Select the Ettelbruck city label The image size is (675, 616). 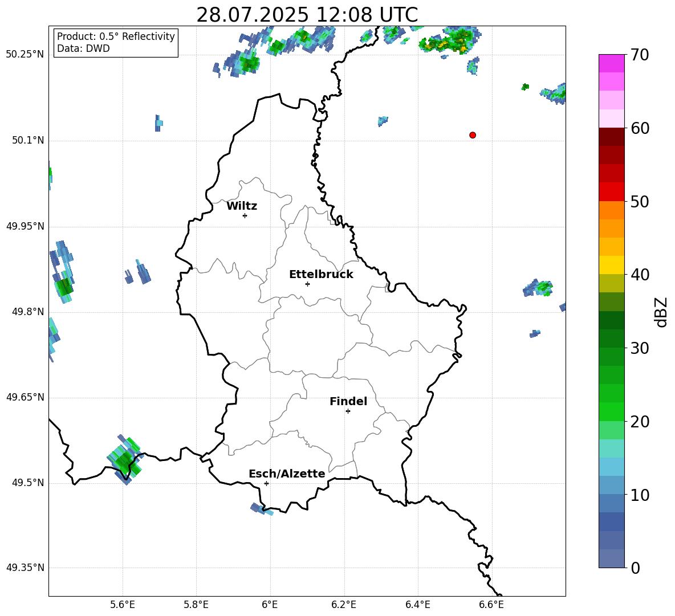point(321,275)
